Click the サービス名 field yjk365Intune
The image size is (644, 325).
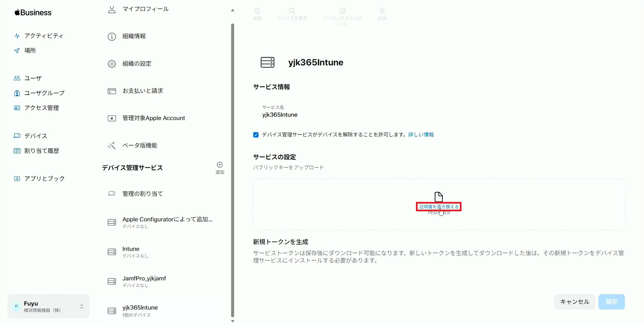point(280,115)
